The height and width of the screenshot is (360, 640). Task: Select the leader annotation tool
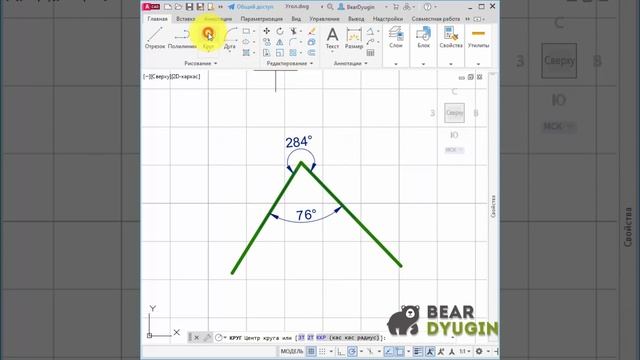370,42
